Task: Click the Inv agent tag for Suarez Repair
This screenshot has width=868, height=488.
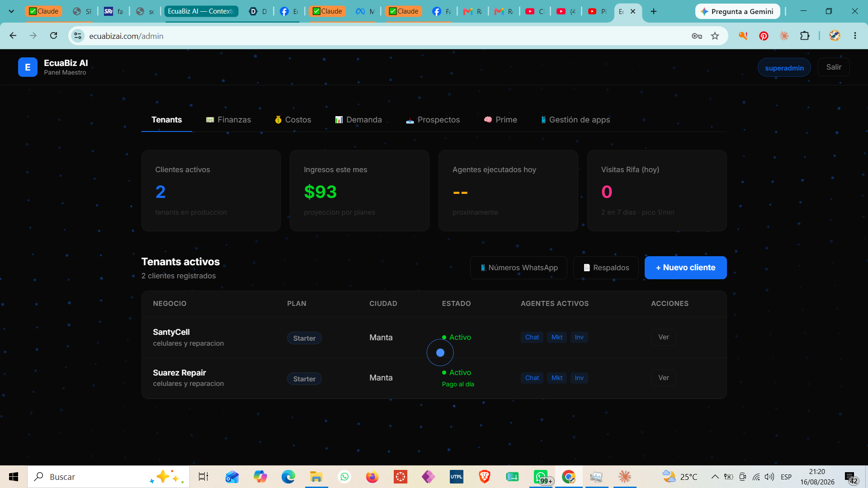Action: click(x=579, y=378)
